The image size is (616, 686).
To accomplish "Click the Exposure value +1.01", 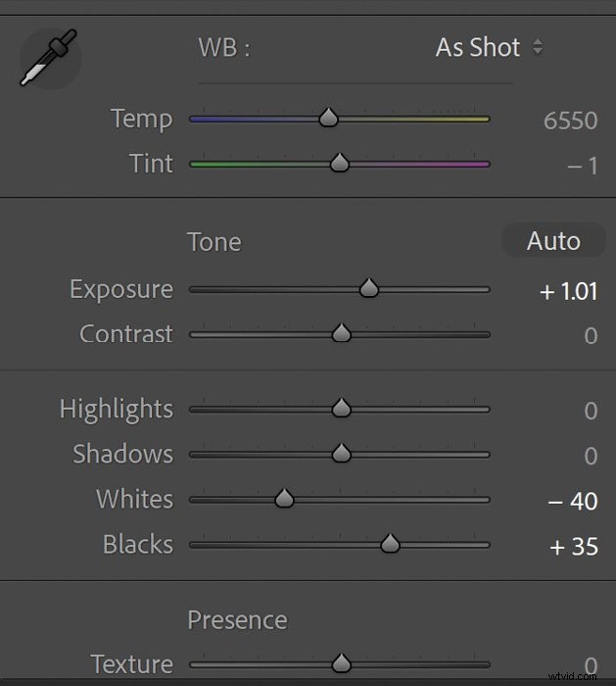I will point(568,291).
